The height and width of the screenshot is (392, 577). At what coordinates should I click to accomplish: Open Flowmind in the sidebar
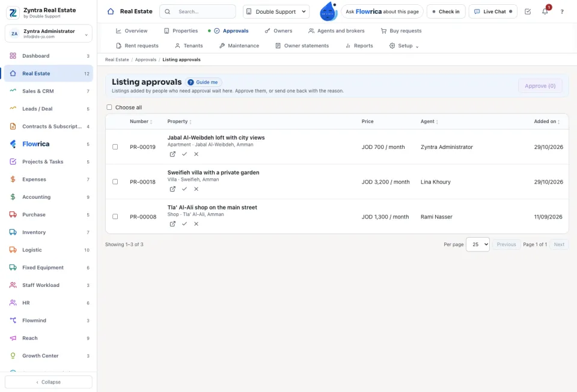coord(49,321)
